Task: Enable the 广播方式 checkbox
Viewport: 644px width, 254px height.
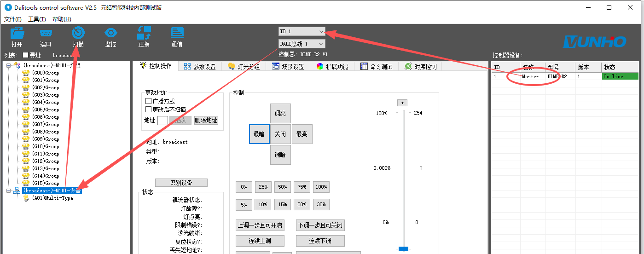Action: tap(148, 101)
